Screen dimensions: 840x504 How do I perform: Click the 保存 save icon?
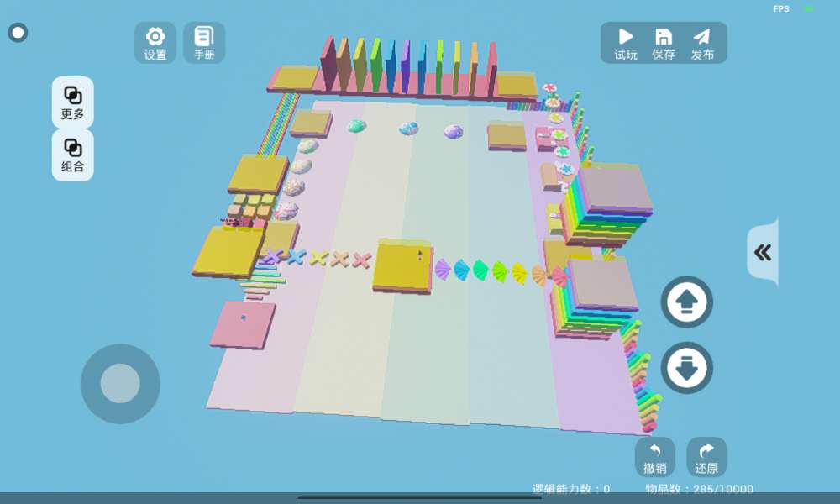click(x=664, y=43)
